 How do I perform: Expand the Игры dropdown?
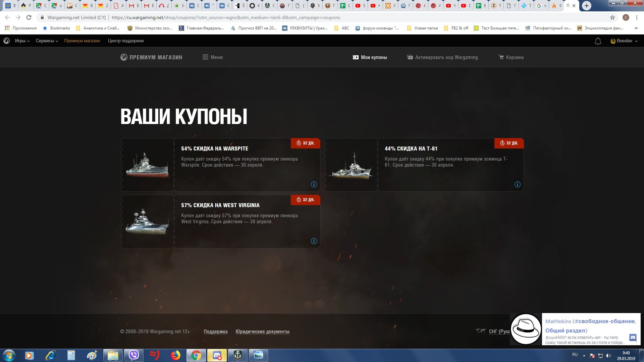22,41
